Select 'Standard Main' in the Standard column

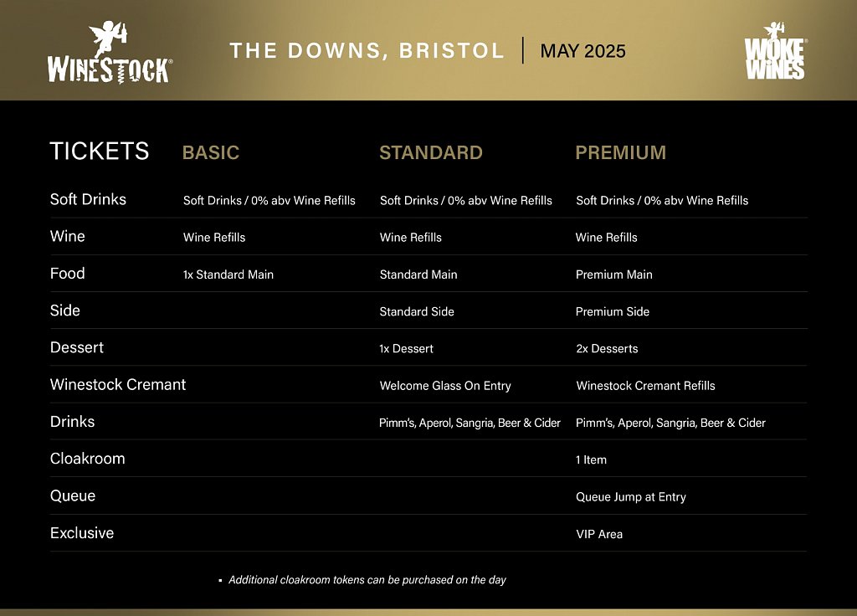(418, 275)
